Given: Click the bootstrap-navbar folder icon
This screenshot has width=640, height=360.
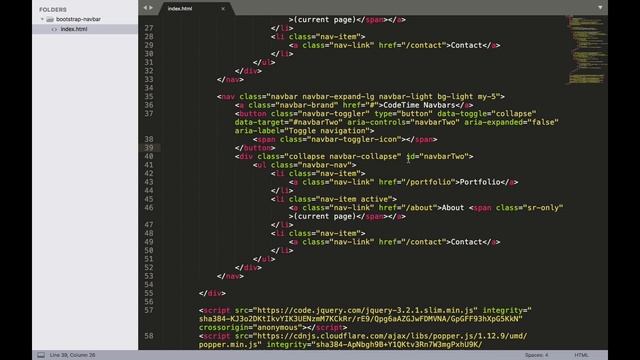Looking at the screenshot, I should click(50, 19).
